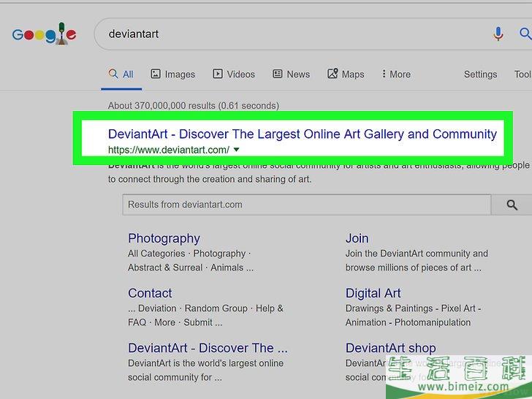This screenshot has width=532, height=399.
Task: Open the News tab
Action: click(292, 74)
